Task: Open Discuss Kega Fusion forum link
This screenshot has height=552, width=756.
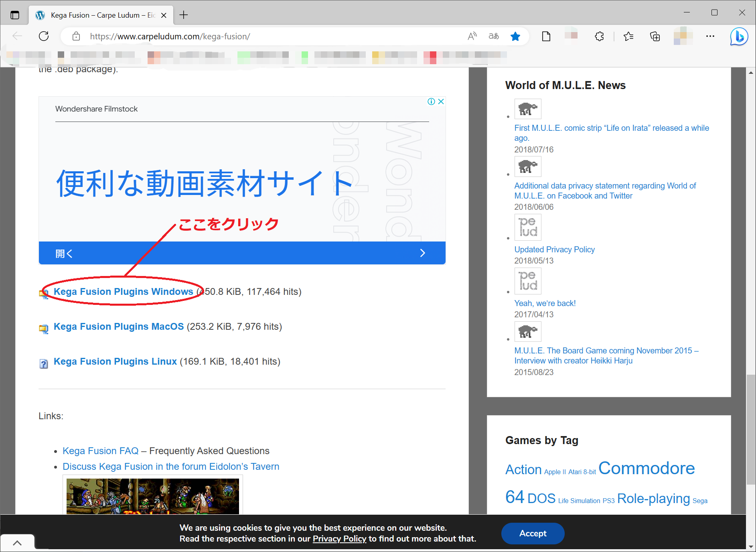Action: [x=171, y=467]
